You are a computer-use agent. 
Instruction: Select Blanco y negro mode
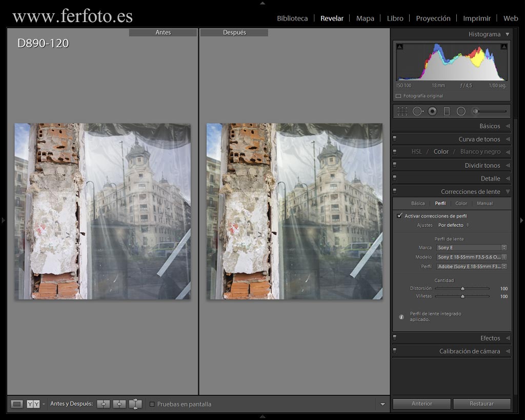(480, 152)
